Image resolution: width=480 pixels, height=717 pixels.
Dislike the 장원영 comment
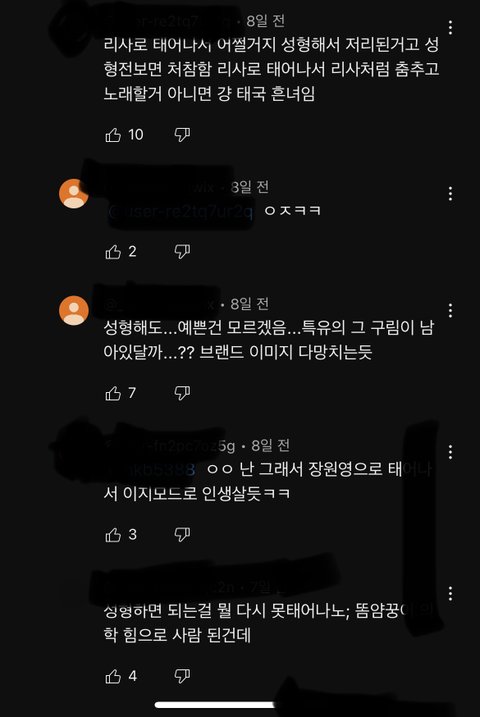click(x=182, y=535)
